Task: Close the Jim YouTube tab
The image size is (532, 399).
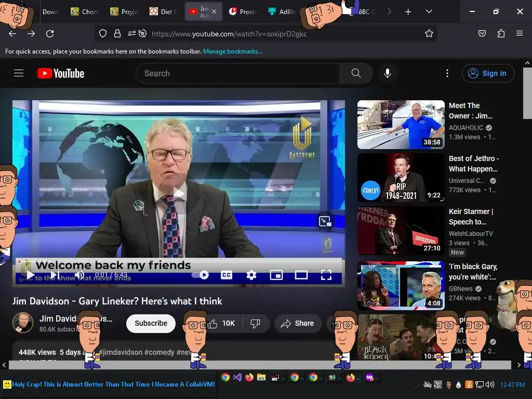Action: (214, 11)
